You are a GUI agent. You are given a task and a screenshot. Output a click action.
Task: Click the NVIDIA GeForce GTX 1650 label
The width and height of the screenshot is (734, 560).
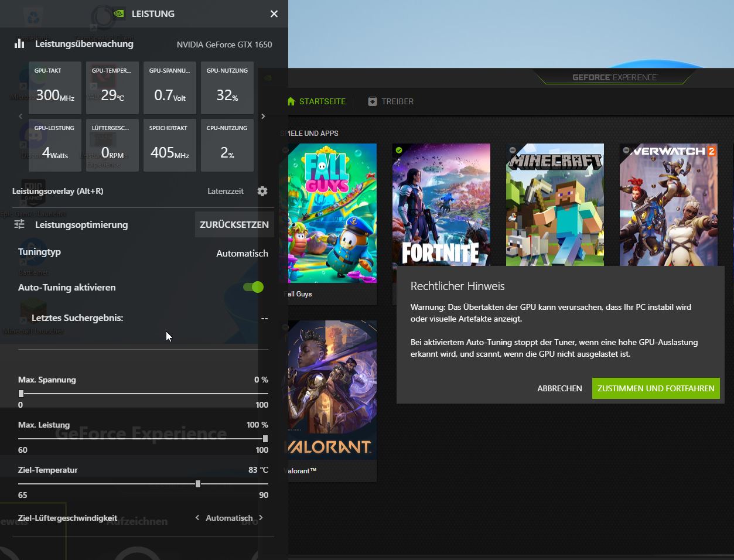click(x=224, y=45)
